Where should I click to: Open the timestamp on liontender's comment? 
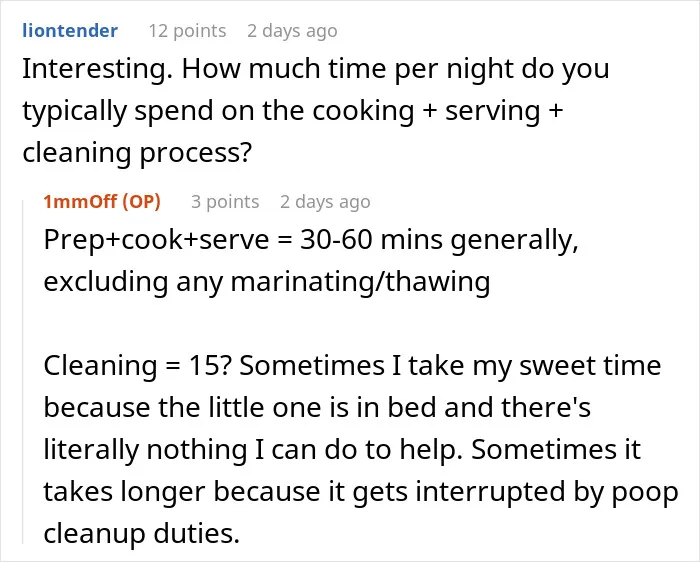click(x=292, y=31)
